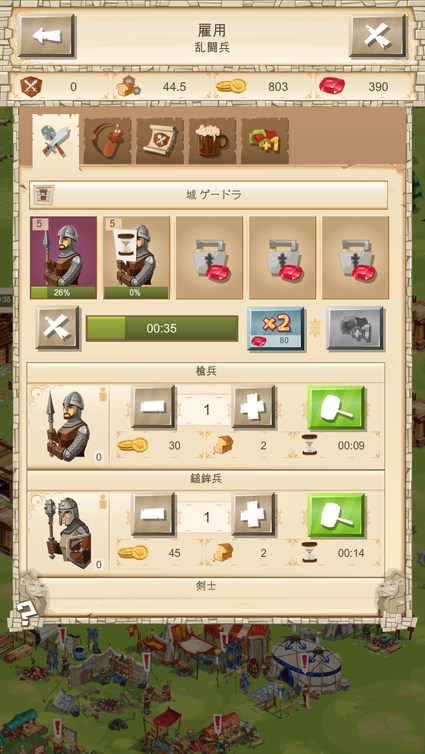Image resolution: width=425 pixels, height=754 pixels.
Task: Open the resources plus-one tab
Action: pyautogui.click(x=265, y=141)
